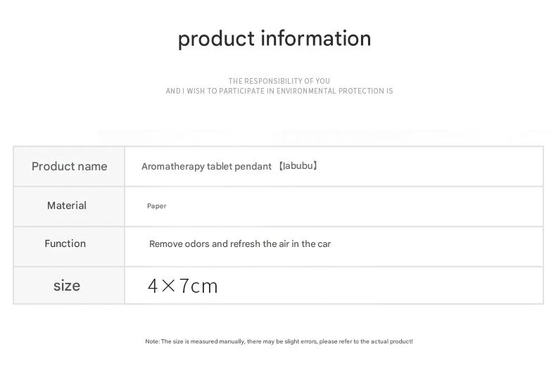This screenshot has width=556, height=392.
Task: Select the "Product name" label cell
Action: [x=69, y=166]
